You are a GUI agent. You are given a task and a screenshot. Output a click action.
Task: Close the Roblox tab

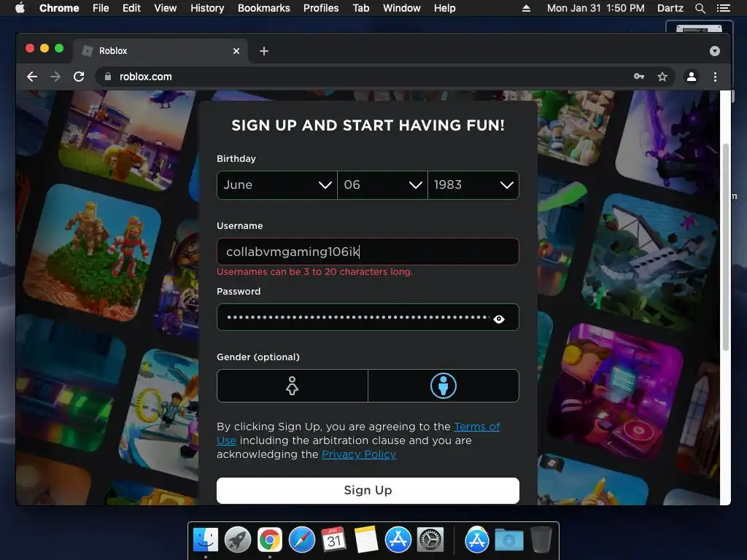click(x=236, y=51)
